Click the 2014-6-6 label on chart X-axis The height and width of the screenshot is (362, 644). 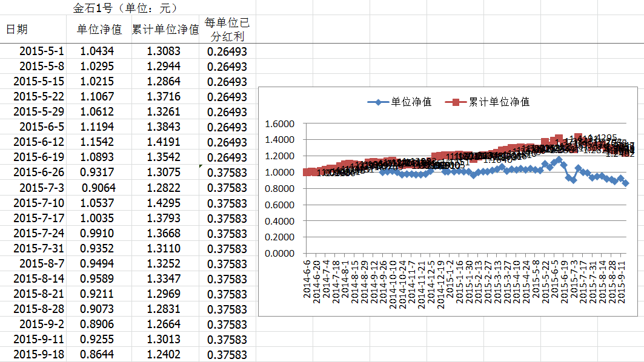click(x=307, y=275)
